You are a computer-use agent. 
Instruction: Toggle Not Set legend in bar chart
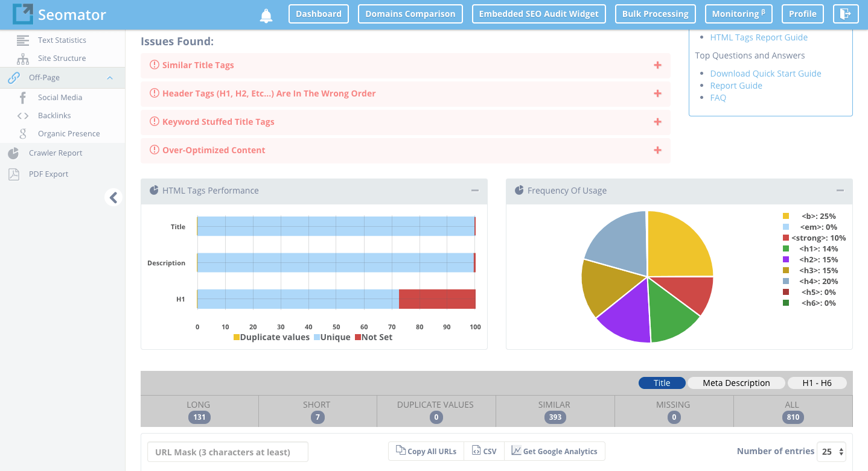click(x=373, y=337)
